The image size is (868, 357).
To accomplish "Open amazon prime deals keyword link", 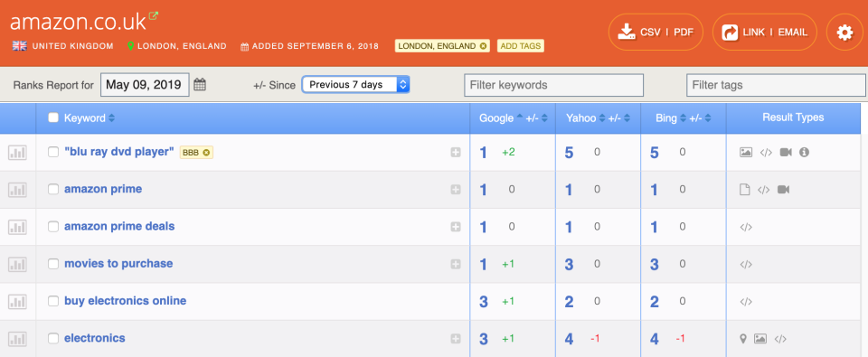I will point(119,226).
